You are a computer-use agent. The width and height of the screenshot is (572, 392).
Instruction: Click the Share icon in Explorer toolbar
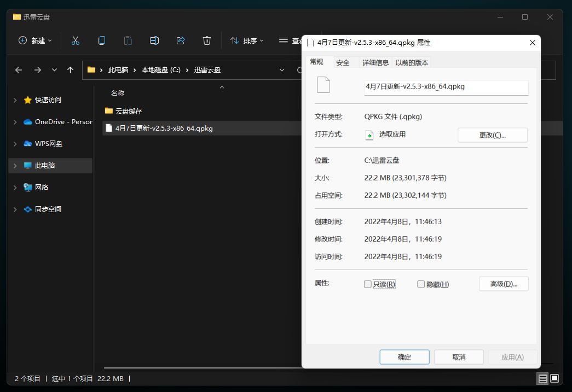click(181, 40)
